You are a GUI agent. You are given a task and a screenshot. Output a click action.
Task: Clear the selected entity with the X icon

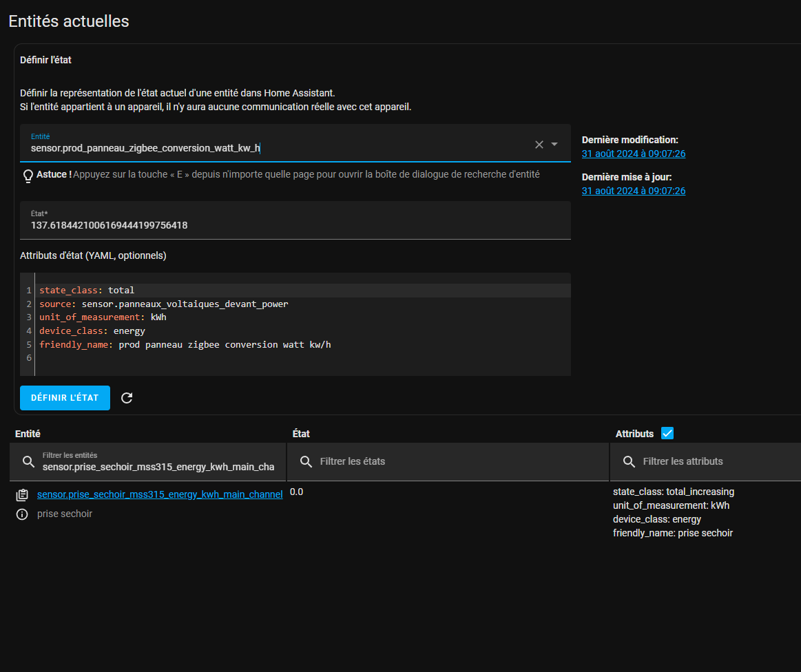(539, 145)
